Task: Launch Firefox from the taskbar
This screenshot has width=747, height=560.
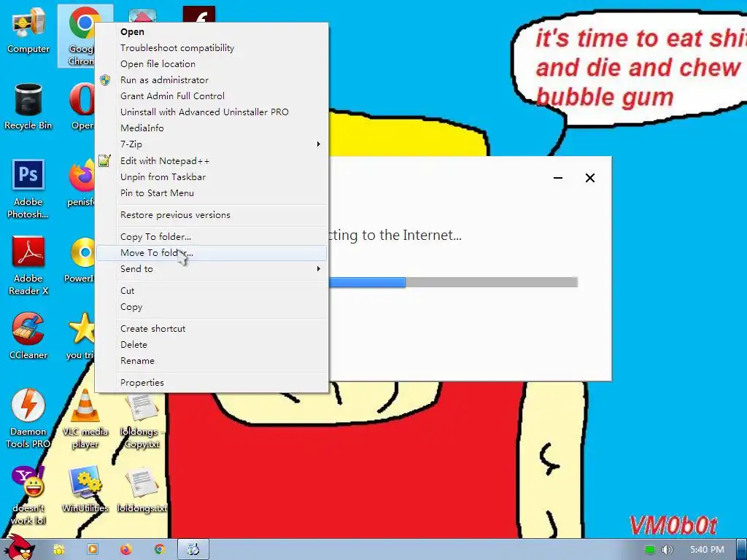Action: click(125, 550)
